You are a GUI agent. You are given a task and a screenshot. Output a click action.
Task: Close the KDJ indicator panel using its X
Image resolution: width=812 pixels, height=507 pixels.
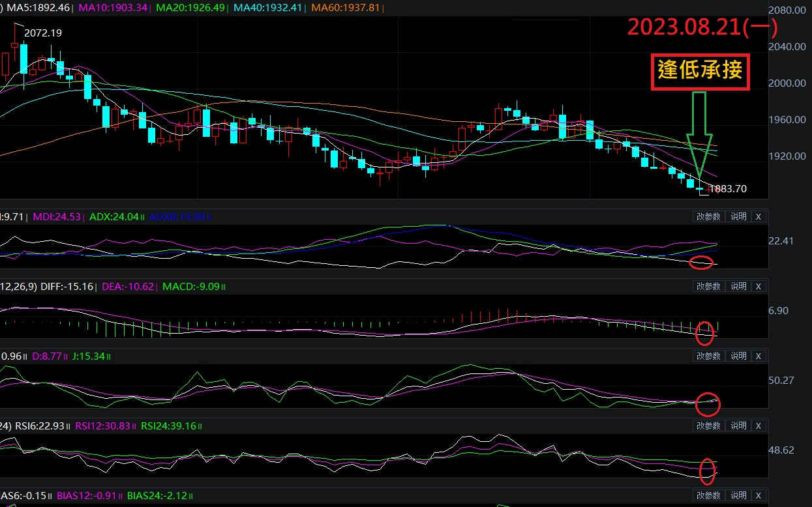758,356
